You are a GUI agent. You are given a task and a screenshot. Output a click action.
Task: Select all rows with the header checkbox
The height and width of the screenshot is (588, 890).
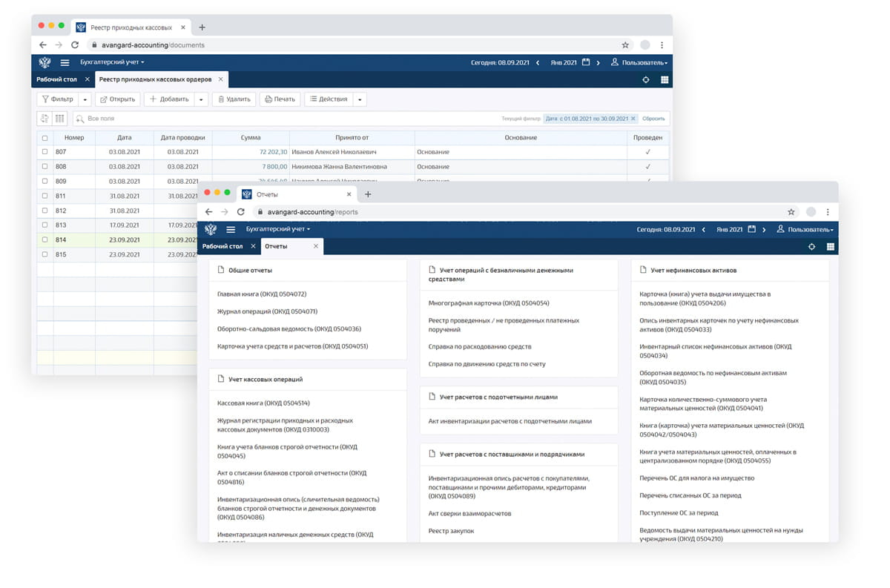45,138
